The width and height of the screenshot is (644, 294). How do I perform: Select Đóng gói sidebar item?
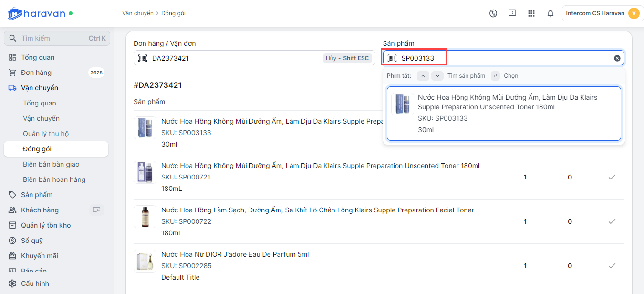coord(56,149)
